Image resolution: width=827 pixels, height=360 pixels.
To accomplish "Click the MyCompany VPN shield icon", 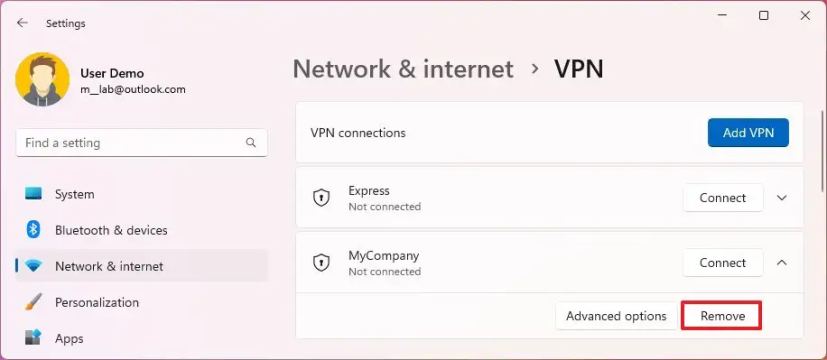I will [321, 262].
